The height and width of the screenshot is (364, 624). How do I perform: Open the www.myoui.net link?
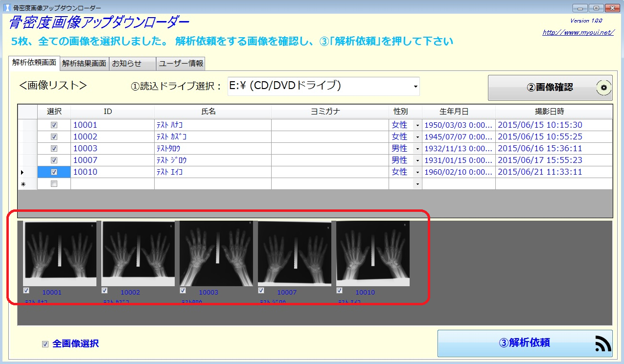point(578,33)
